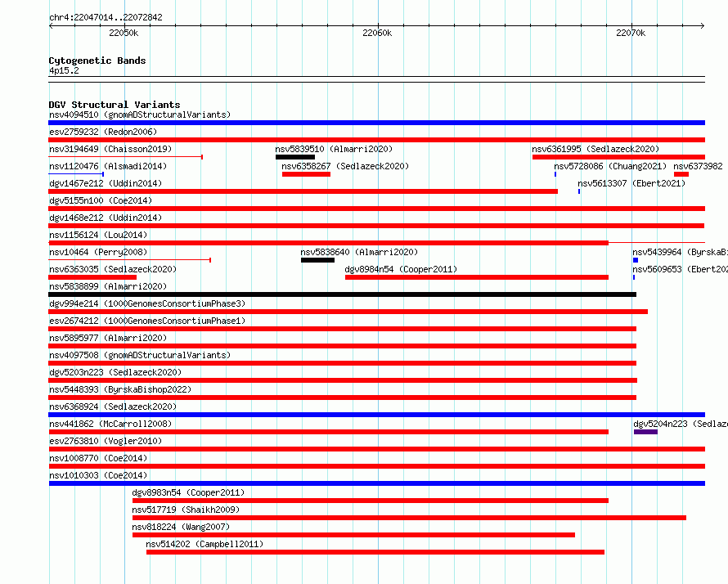Click nsv6368924 (Sedlazeck2020) label

tap(113, 407)
